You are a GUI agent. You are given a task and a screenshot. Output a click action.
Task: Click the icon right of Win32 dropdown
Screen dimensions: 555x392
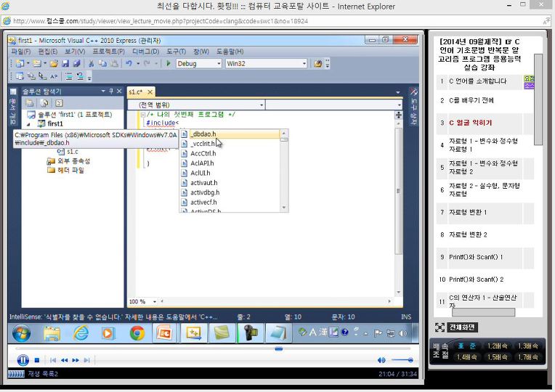318,64
